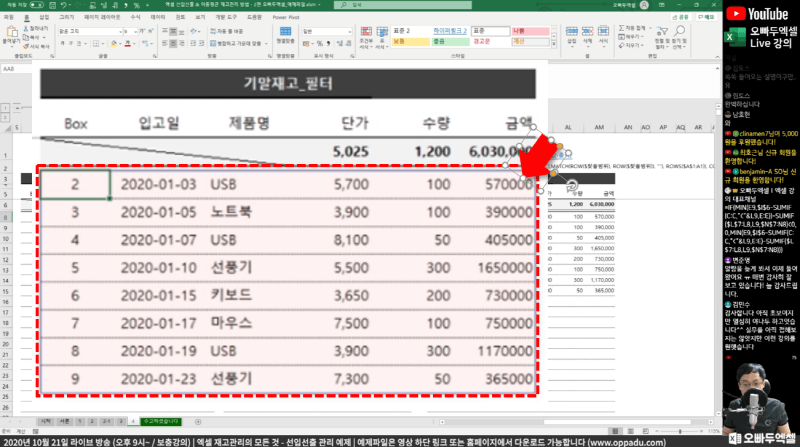The height and width of the screenshot is (447, 800).
Task: Switch to Page Layout view in status bar
Action: (x=631, y=431)
